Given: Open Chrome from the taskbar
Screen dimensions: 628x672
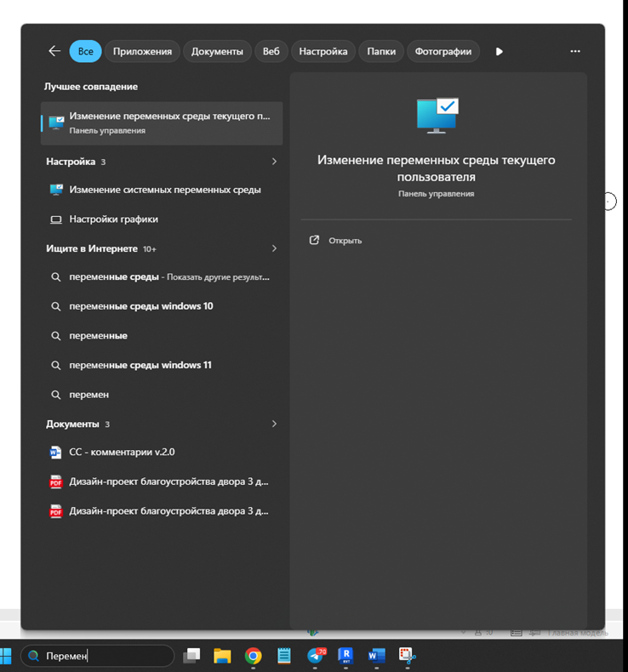Looking at the screenshot, I should [x=253, y=656].
